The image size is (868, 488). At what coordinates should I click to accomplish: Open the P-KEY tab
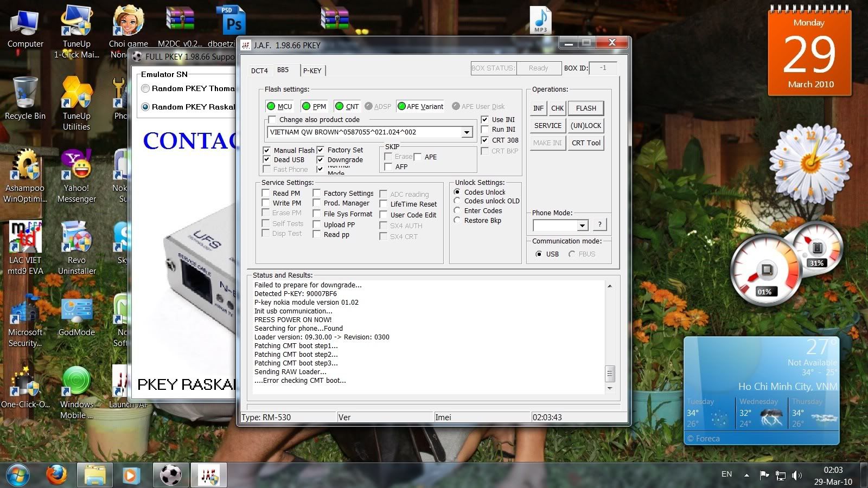(x=312, y=70)
